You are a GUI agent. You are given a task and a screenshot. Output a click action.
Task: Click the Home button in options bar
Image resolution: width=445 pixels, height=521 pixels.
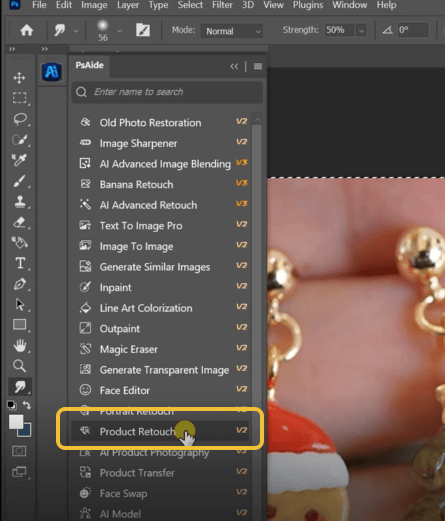click(x=26, y=31)
